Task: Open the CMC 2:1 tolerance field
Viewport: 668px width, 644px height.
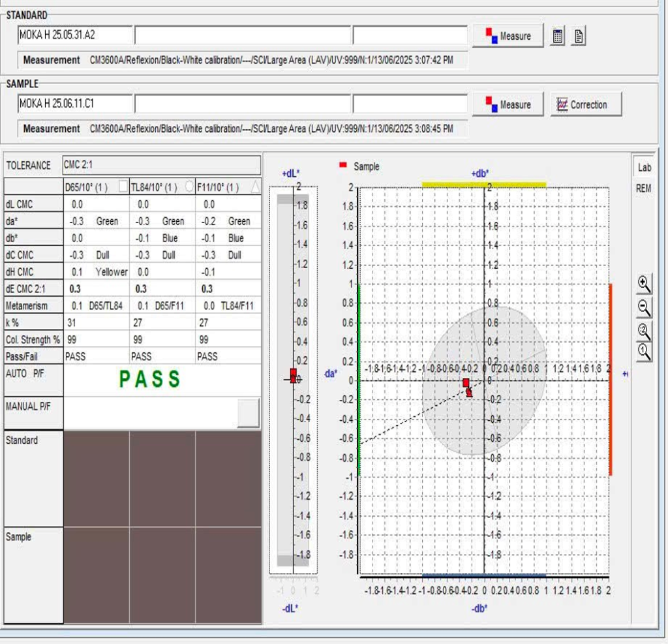Action: (161, 165)
